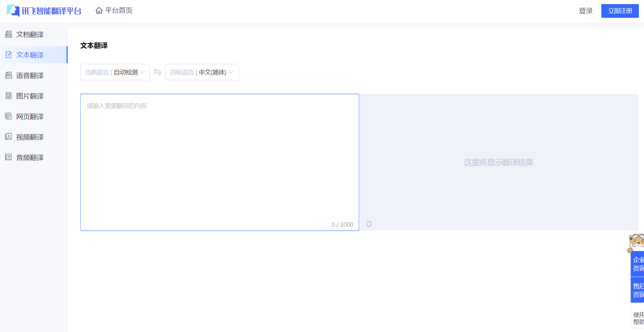644x332 pixels.
Task: Click the voice translation sidebar icon
Action: (x=9, y=75)
